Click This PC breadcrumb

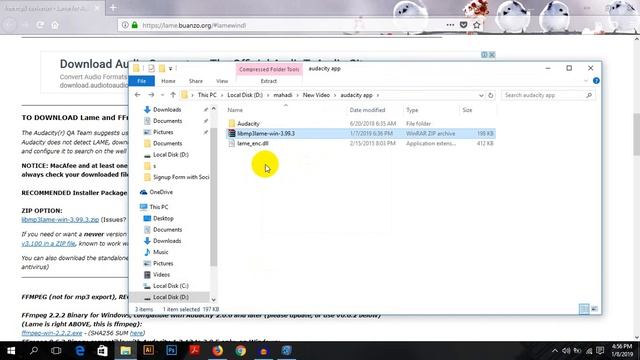coord(207,95)
